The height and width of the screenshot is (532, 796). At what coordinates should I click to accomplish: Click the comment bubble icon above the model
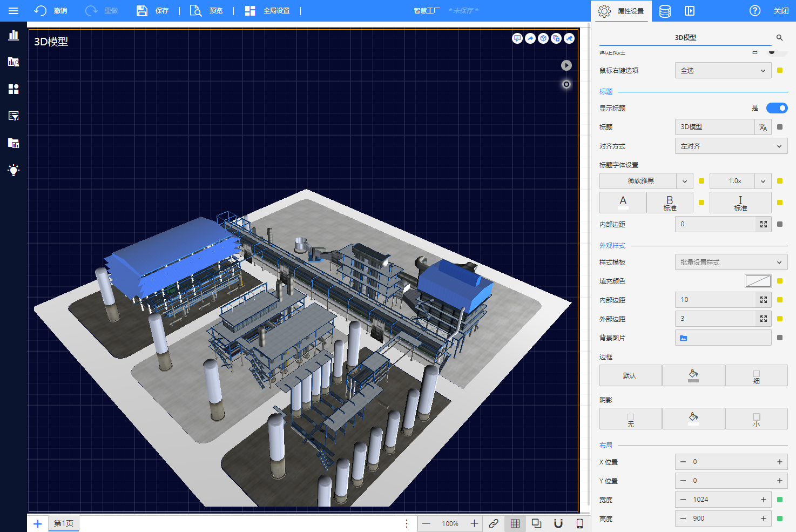click(517, 38)
